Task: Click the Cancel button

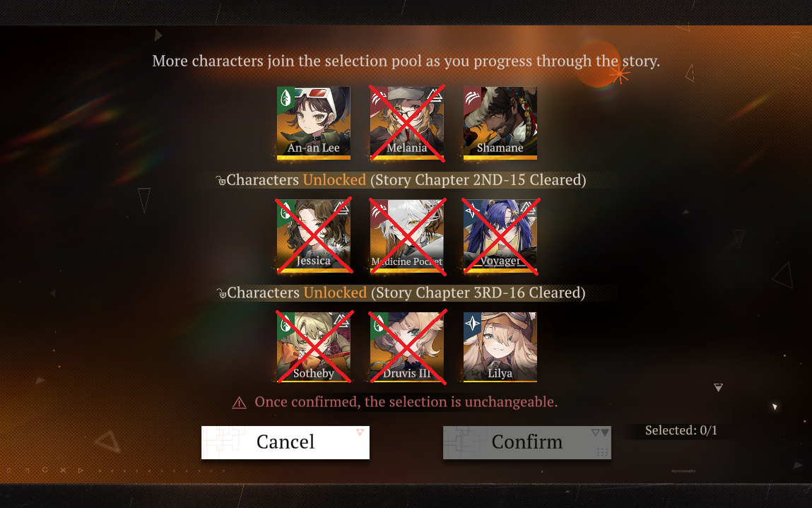Action: pos(286,442)
